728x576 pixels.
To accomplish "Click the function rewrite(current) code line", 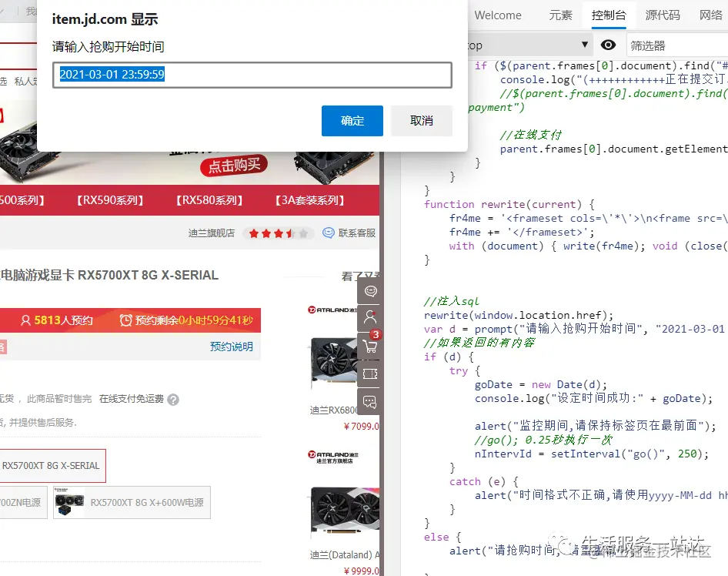I will 509,204.
